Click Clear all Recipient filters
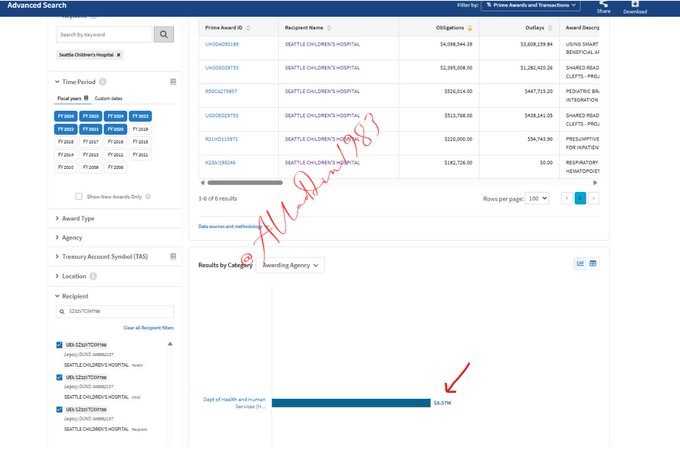 pyautogui.click(x=148, y=328)
